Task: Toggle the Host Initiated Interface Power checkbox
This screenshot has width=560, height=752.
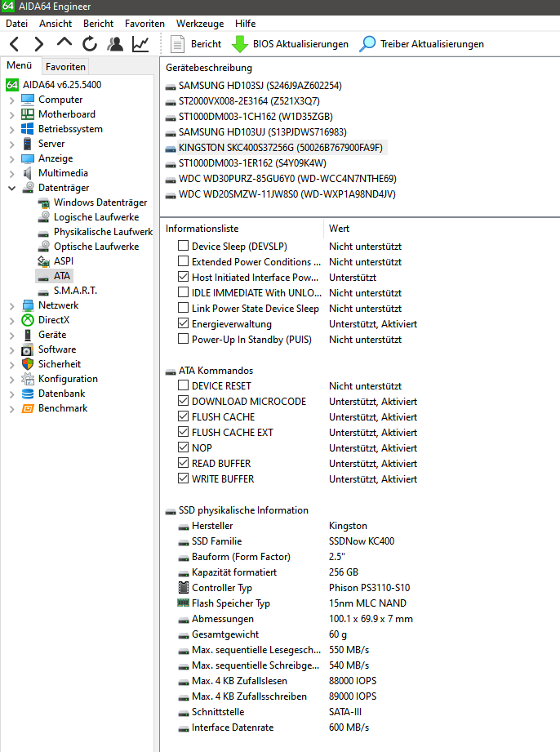Action: pyautogui.click(x=183, y=277)
